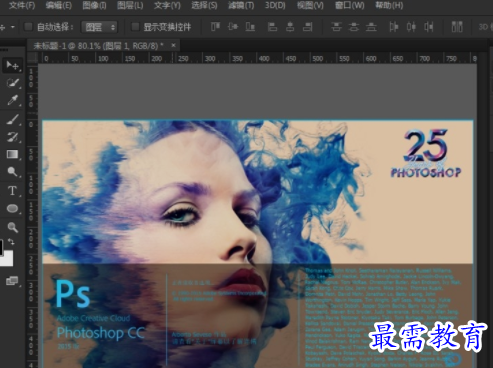493x368 pixels.
Task: Enable the 显示变换控件 checkbox
Action: point(135,27)
